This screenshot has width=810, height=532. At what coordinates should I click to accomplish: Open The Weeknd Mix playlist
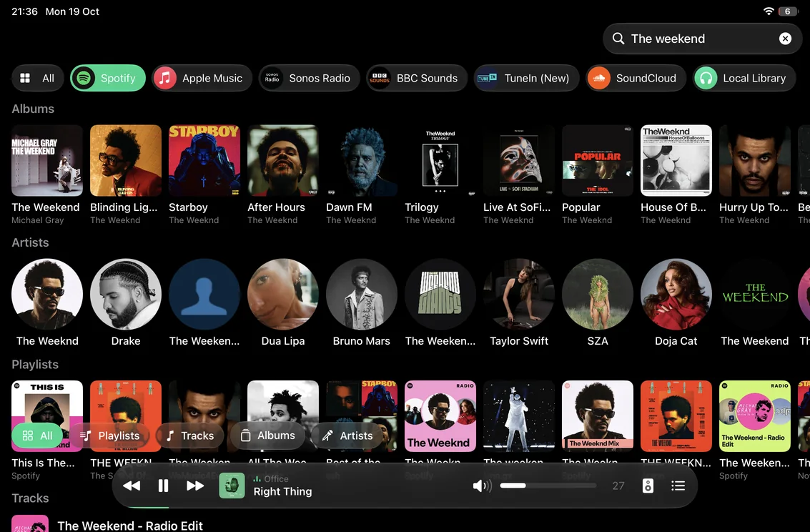coord(597,416)
